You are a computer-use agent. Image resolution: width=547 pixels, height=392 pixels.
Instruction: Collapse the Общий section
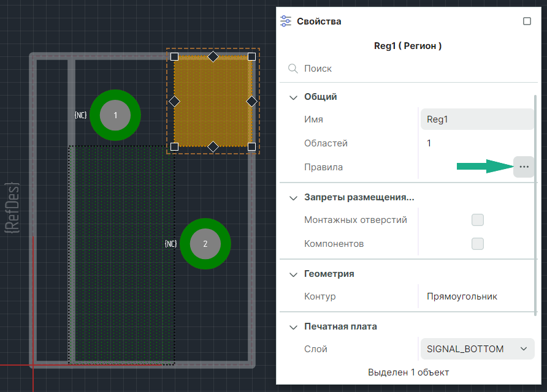click(x=293, y=97)
